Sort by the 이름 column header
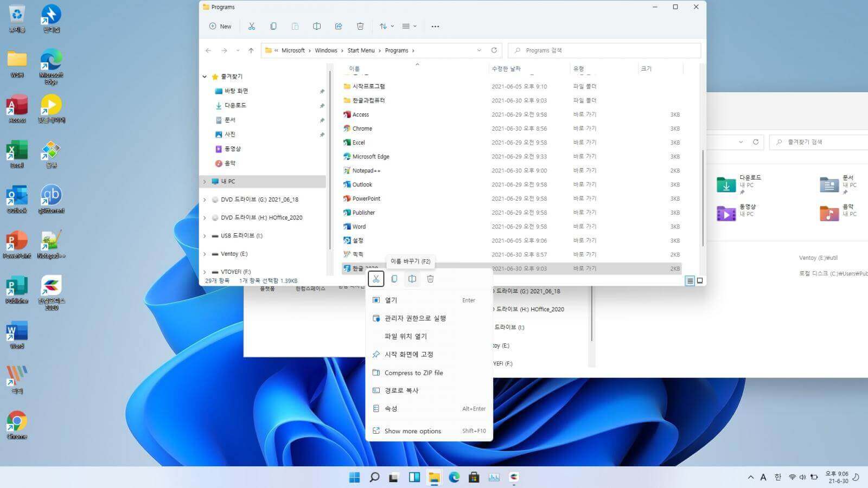Viewport: 868px width, 488px height. (354, 69)
